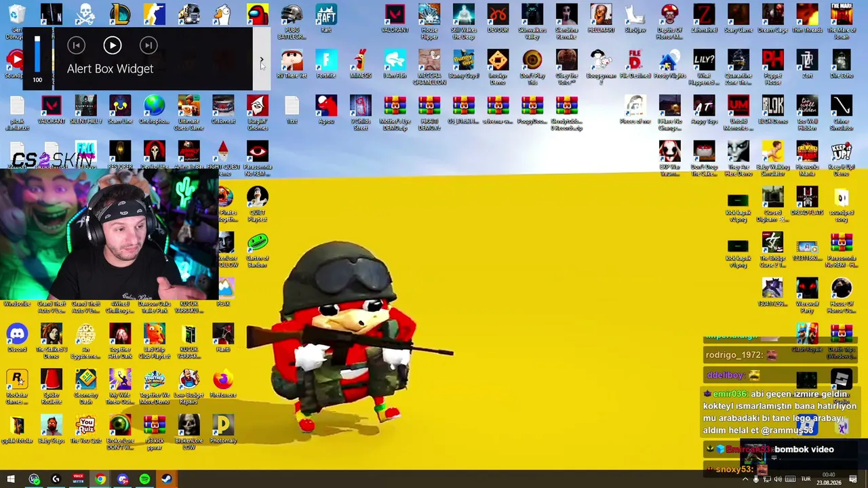
Task: Open the Geometry Dash shortcut
Action: (x=85, y=386)
